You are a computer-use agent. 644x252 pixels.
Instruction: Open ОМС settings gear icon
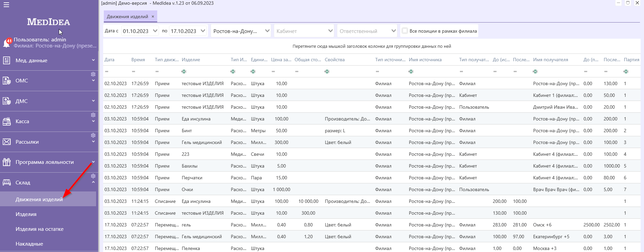tap(93, 74)
